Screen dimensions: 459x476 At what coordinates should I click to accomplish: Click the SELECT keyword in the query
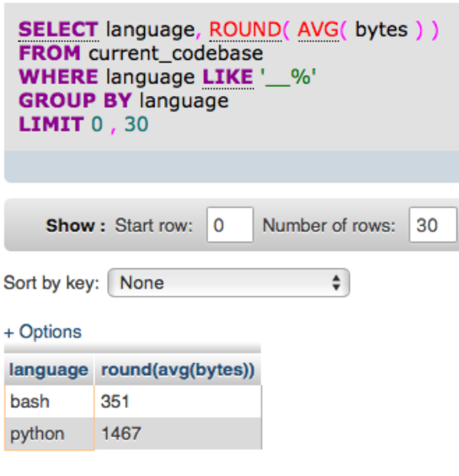click(x=58, y=30)
